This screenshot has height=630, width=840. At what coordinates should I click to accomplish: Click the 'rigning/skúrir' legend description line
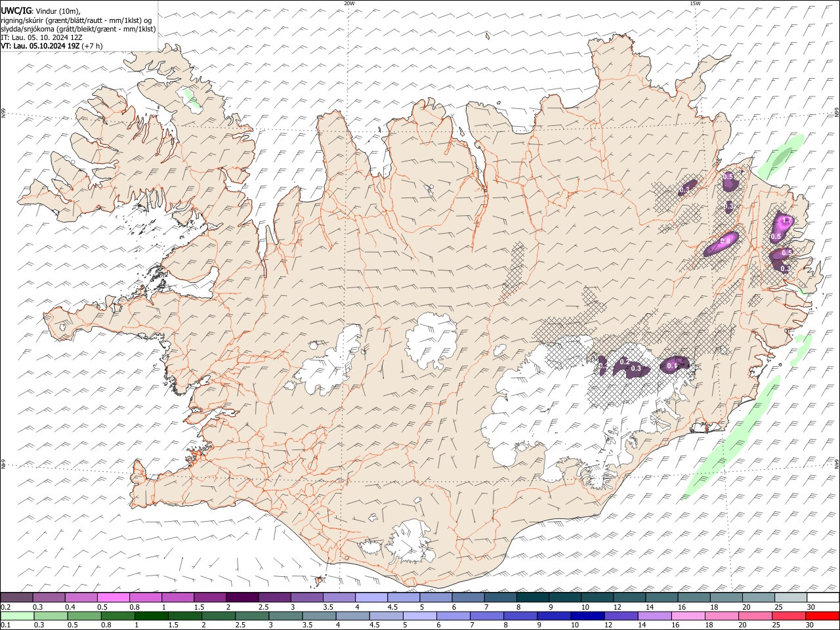pos(75,20)
